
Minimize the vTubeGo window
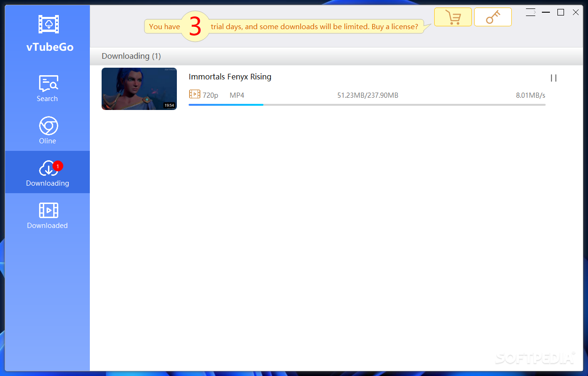click(x=546, y=13)
